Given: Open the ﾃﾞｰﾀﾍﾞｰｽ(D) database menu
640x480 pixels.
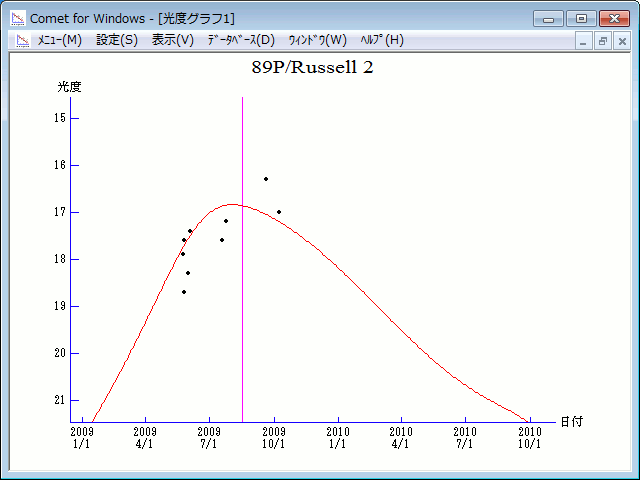Looking at the screenshot, I should tap(240, 40).
